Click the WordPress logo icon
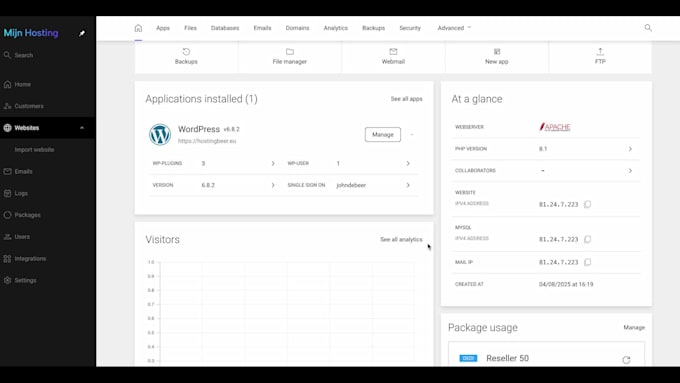Screen dimensions: 680x383 click(160, 134)
